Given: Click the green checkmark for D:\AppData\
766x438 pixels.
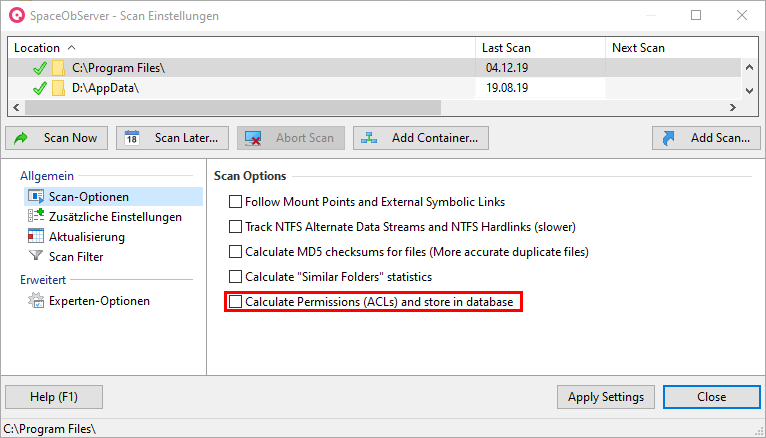Looking at the screenshot, I should [x=40, y=88].
